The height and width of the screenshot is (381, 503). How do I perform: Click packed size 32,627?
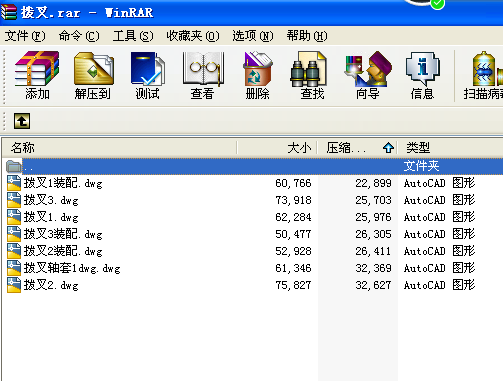(x=373, y=285)
